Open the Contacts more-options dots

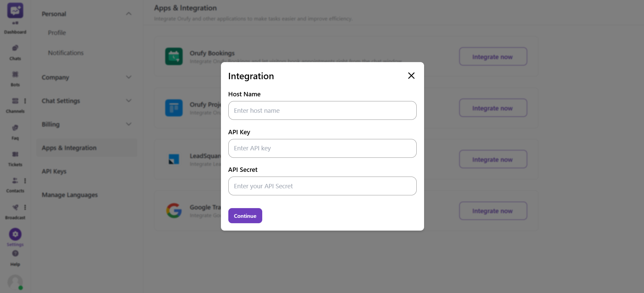[x=25, y=181]
